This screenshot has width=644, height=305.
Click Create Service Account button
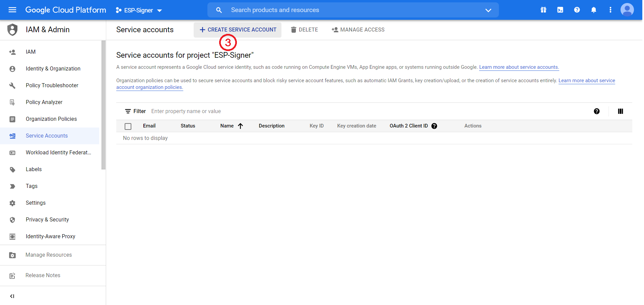coord(238,30)
